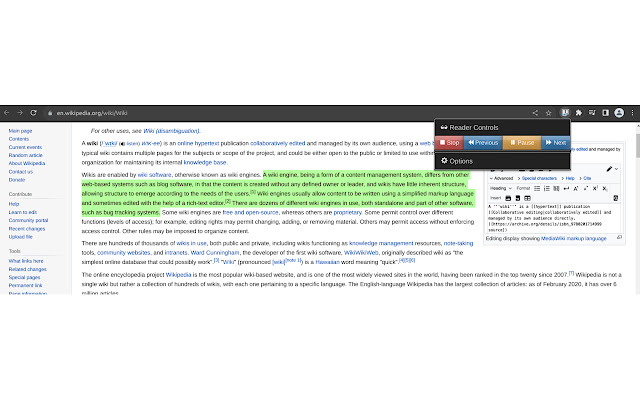The height and width of the screenshot is (400, 640).
Task: Open Upload file link
Action: (x=20, y=237)
